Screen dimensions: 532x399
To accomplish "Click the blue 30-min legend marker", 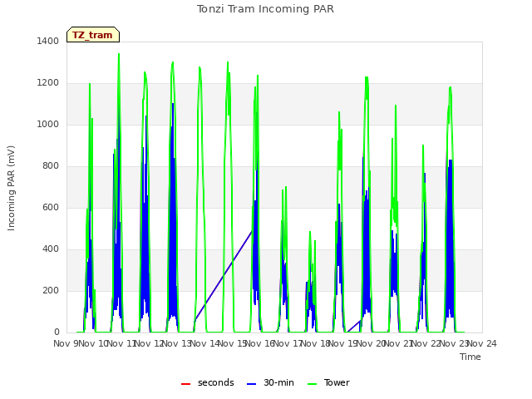I will pyautogui.click(x=251, y=384).
